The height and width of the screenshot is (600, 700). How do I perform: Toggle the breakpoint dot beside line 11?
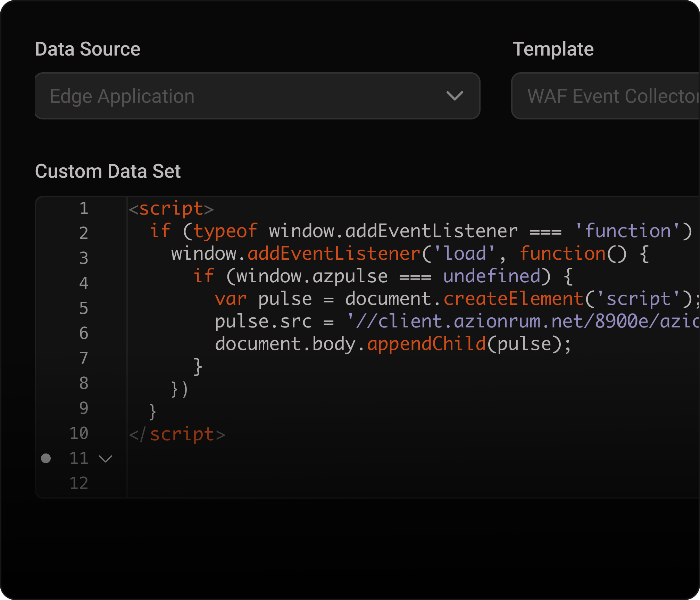46,458
